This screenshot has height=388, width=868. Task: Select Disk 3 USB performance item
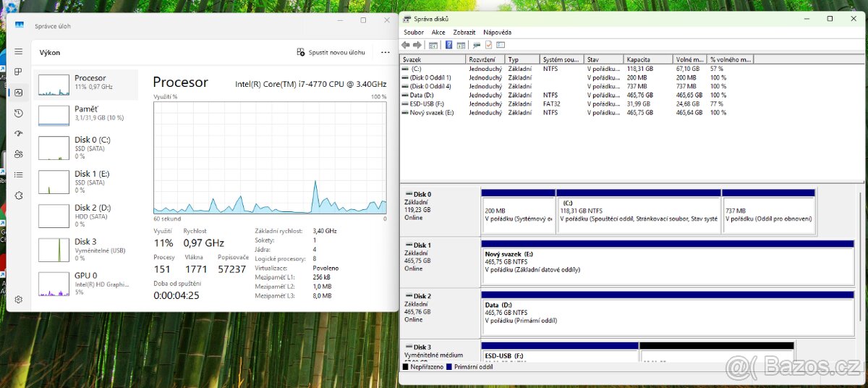(86, 249)
